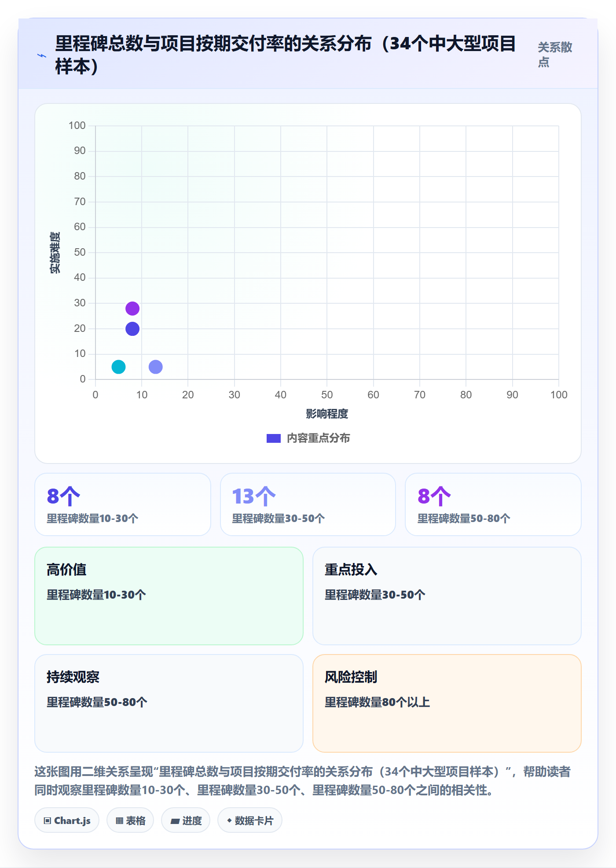Click the 关系散点 label in the header
Viewport: 616px width, 868px height.
click(555, 55)
